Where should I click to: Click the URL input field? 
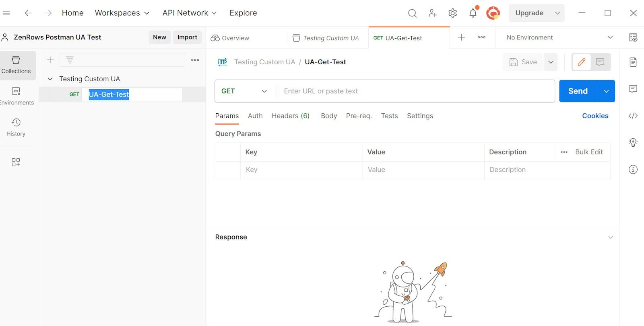click(415, 91)
